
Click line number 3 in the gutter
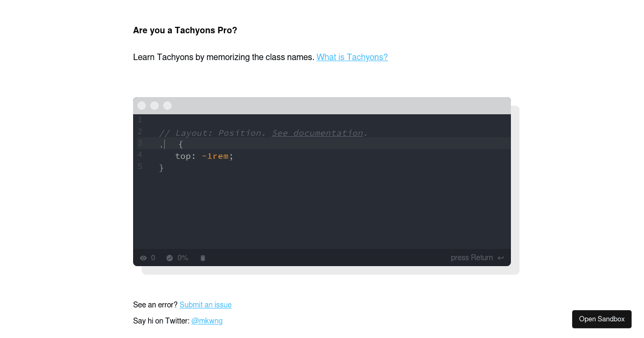[x=140, y=143]
